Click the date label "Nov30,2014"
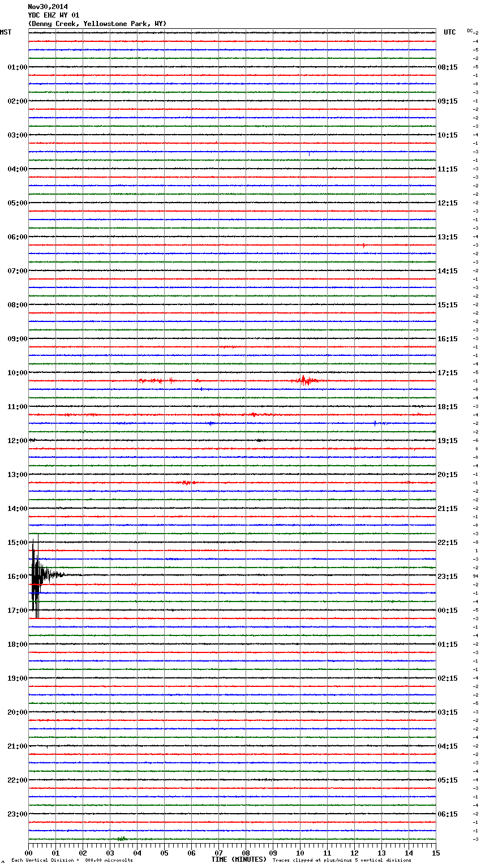Viewport: 481px width, 868px height. 48,7
